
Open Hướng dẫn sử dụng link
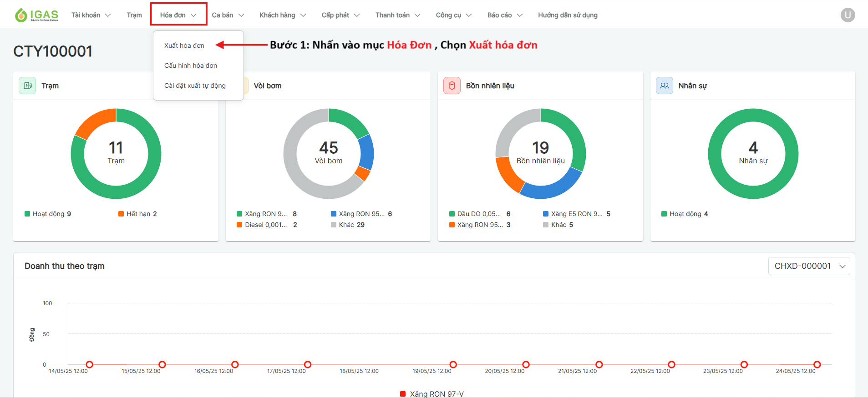[x=568, y=15]
